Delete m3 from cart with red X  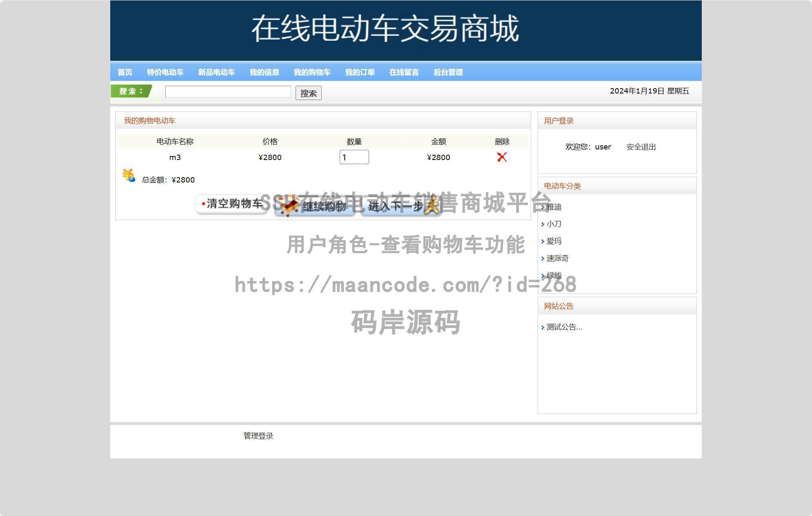click(x=502, y=157)
